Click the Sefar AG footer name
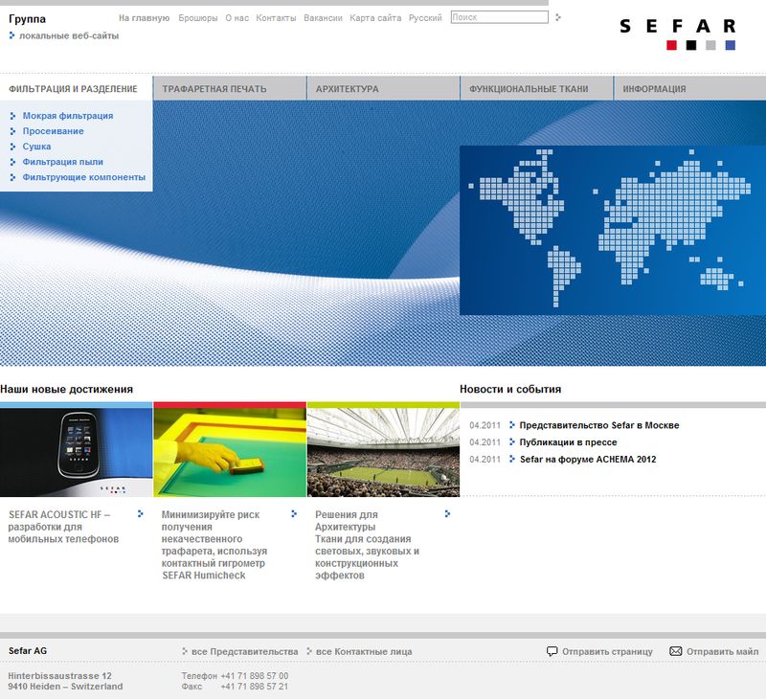This screenshot has width=766, height=700. (28, 650)
